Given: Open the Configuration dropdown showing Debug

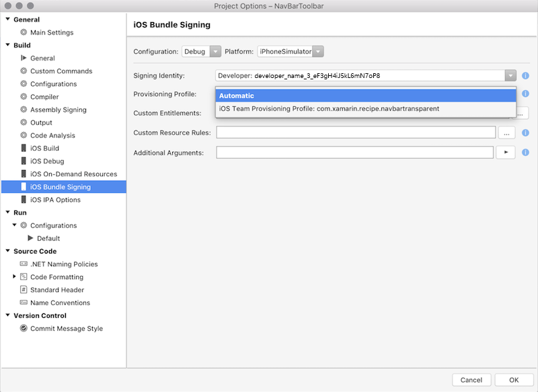Looking at the screenshot, I should [200, 51].
